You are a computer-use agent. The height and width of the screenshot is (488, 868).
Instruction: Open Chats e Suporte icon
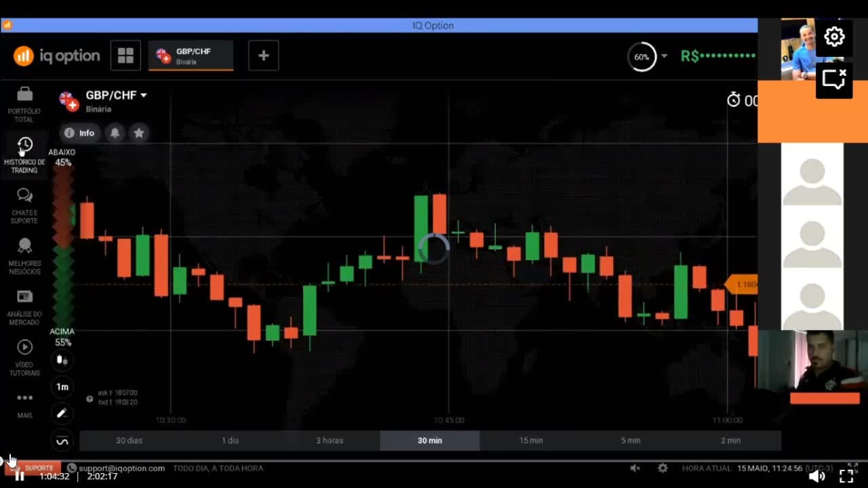[x=24, y=196]
